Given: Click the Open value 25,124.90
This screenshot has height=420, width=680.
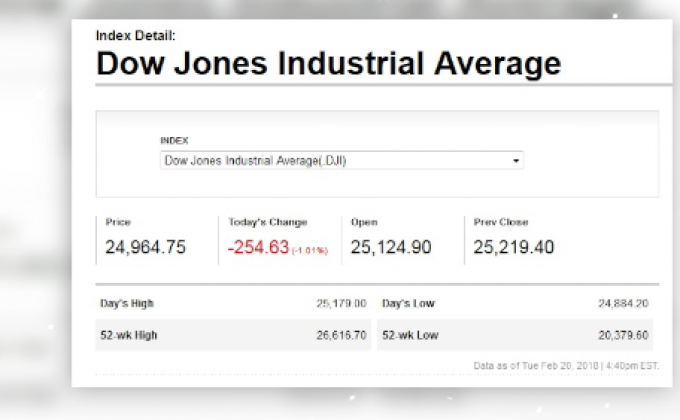Looking at the screenshot, I should [391, 247].
